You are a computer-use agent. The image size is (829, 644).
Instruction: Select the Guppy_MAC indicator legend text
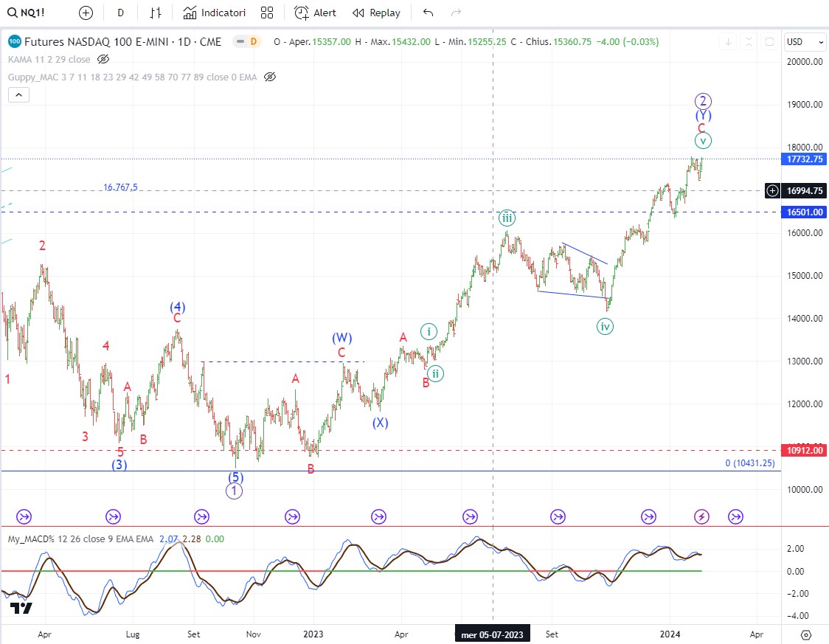pyautogui.click(x=132, y=77)
